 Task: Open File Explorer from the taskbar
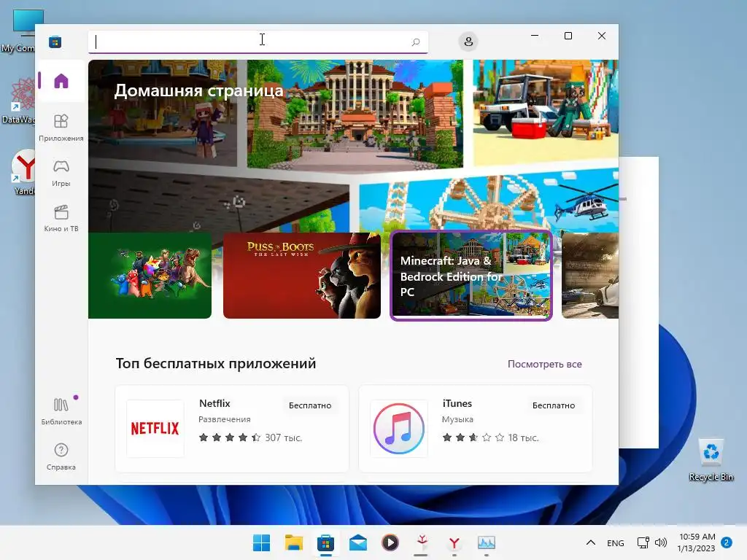[x=293, y=542]
